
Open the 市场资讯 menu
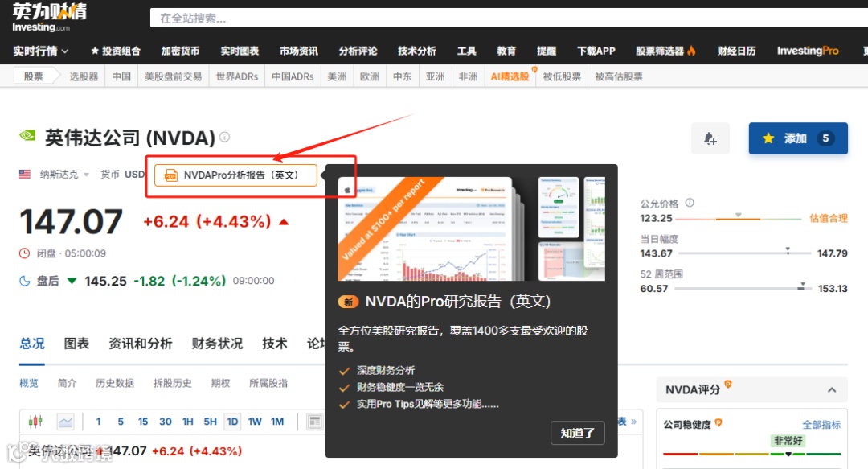point(299,51)
